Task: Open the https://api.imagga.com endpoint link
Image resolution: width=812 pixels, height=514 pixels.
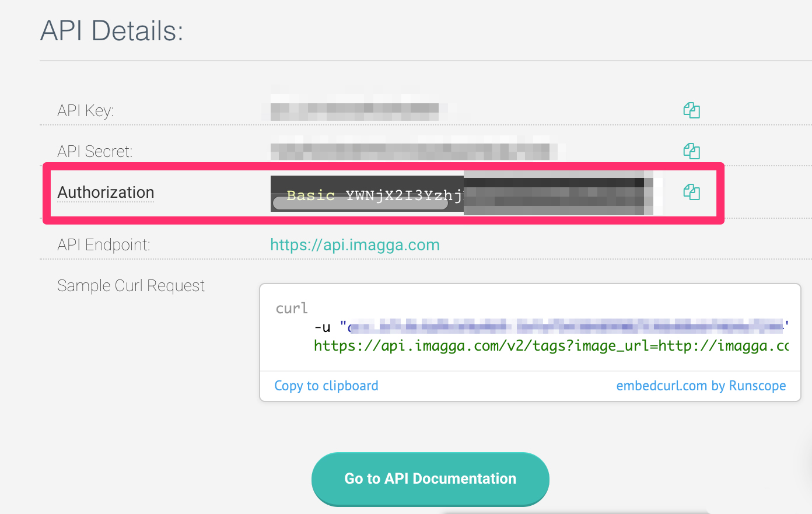Action: pos(355,245)
